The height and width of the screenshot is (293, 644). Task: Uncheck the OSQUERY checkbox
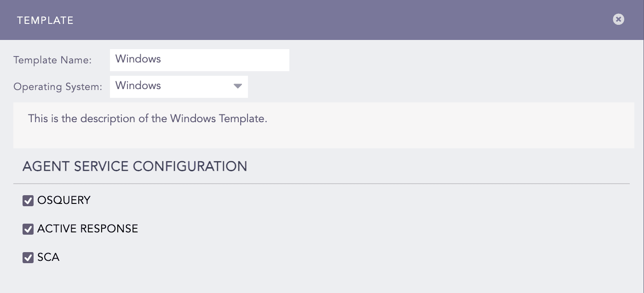pyautogui.click(x=28, y=201)
